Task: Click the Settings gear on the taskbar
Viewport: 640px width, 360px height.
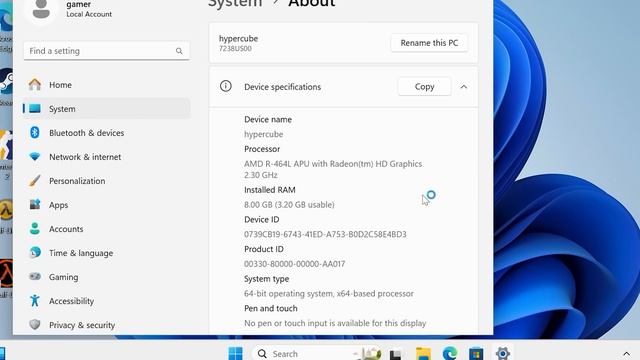Action: coord(502,353)
